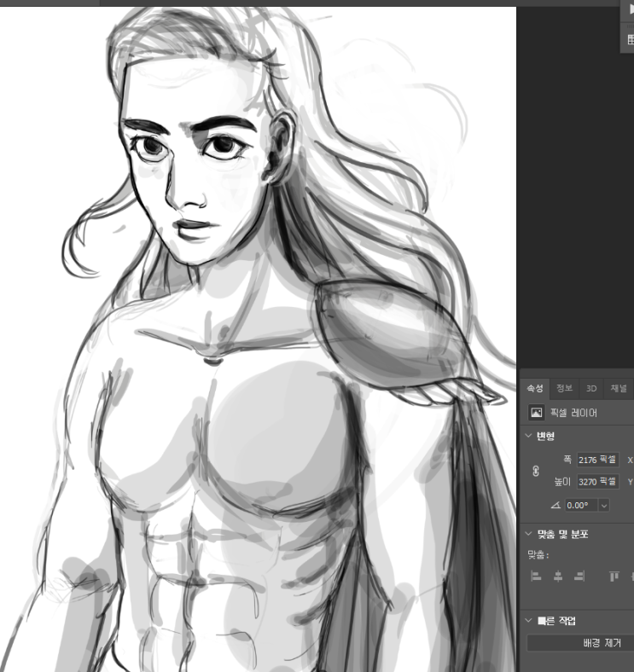Click the 폭 label
The image size is (634, 672).
click(567, 460)
